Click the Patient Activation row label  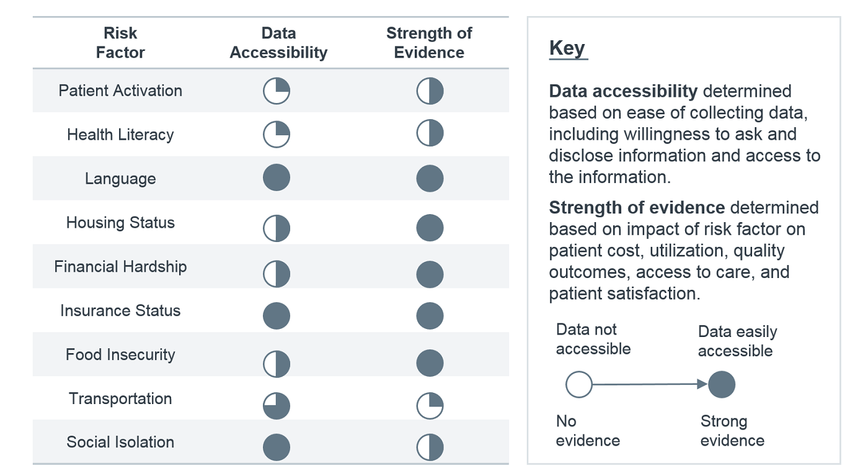pyautogui.click(x=120, y=91)
